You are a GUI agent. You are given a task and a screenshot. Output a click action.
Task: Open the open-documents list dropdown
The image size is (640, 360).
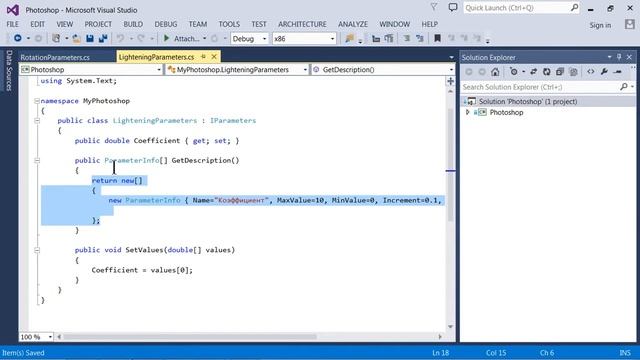pyautogui.click(x=451, y=58)
